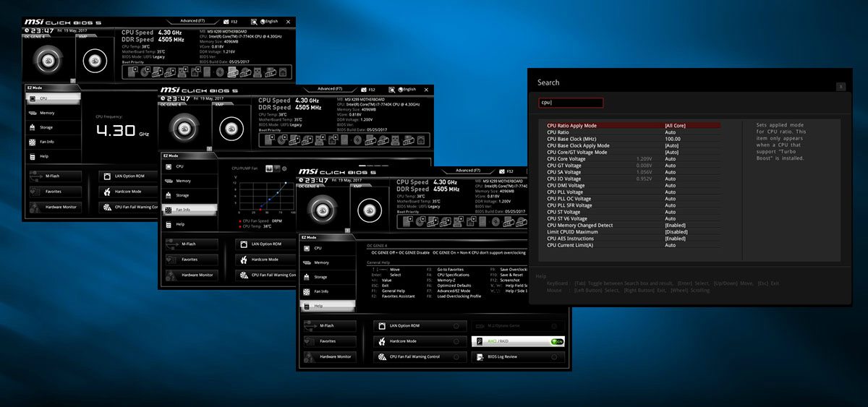
Task: Open M-Flash in front Help window
Action: [x=328, y=325]
